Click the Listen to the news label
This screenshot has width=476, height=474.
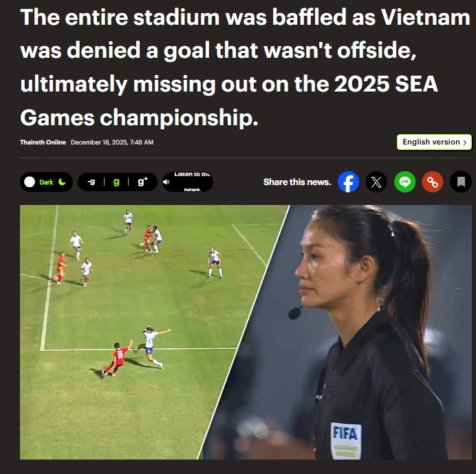pos(192,182)
